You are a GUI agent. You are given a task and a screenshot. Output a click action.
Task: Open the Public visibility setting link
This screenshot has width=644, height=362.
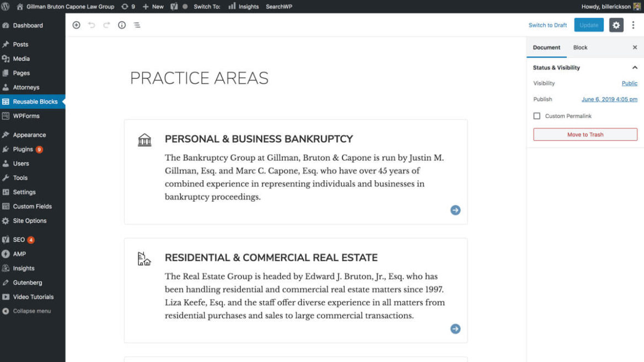(629, 83)
